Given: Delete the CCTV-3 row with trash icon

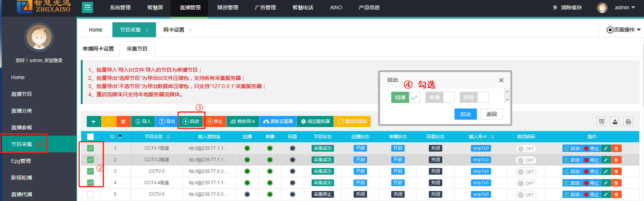Looking at the screenshot, I should pos(616,172).
